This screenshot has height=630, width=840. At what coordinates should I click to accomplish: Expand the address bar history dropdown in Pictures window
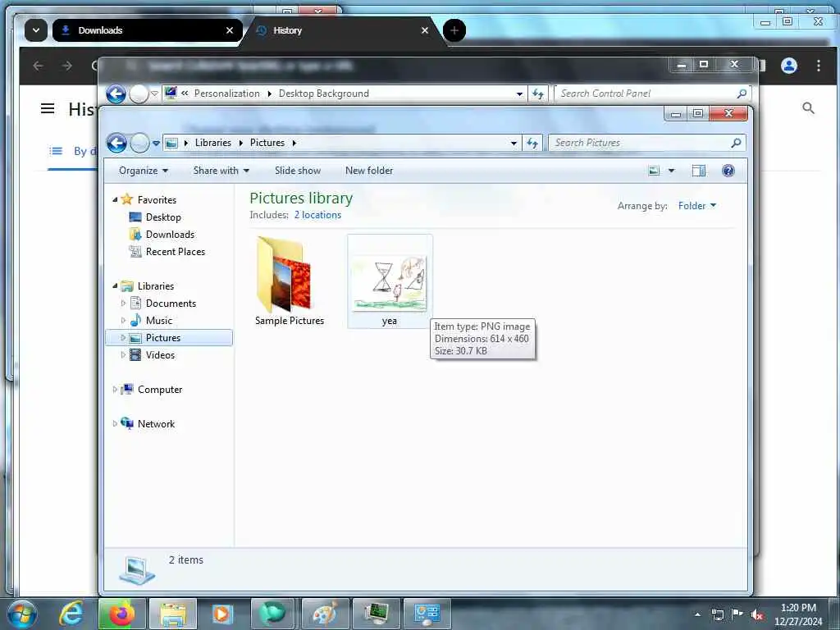pos(514,143)
